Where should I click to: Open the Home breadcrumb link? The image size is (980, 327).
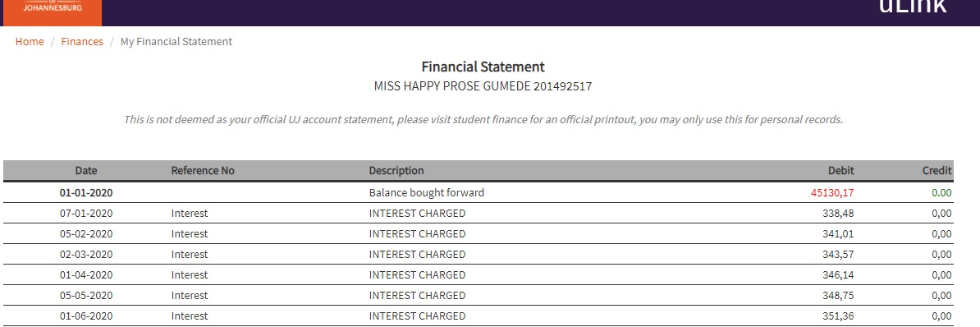30,42
